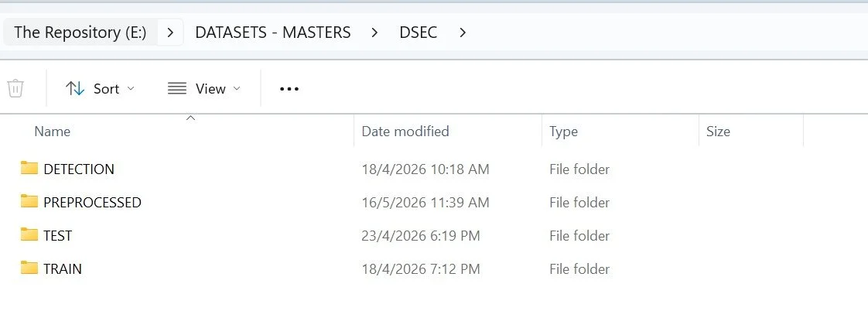Go to The Repository (E:) breadcrumb

tap(80, 32)
